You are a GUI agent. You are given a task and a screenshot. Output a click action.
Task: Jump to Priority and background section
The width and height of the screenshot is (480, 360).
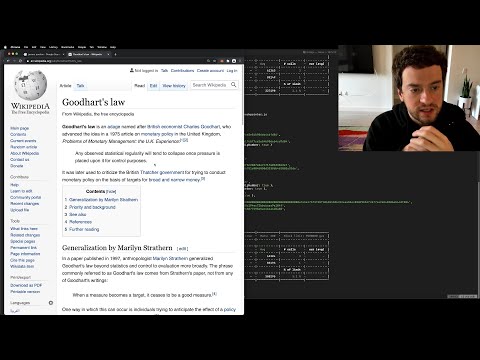pyautogui.click(x=92, y=207)
